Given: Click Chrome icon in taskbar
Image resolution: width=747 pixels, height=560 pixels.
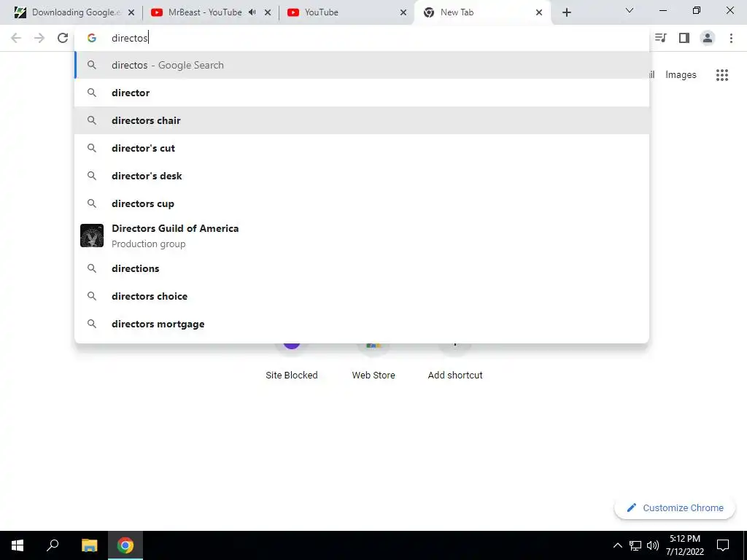Looking at the screenshot, I should pos(125,545).
